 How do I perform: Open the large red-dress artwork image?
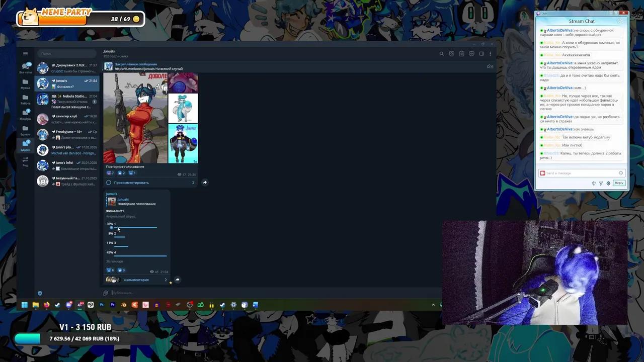[x=135, y=118]
